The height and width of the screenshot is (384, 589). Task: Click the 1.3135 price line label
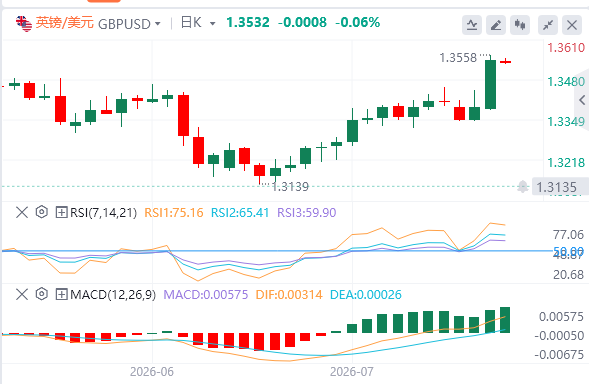(x=556, y=187)
